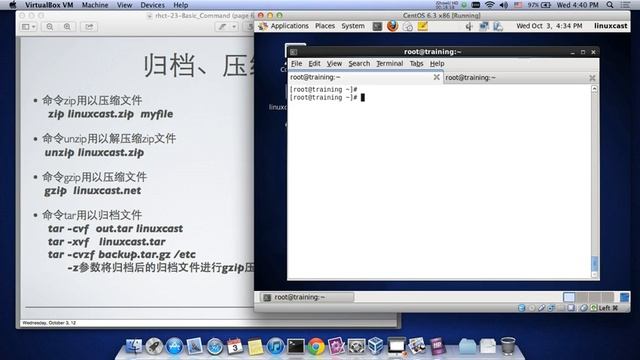The image size is (640, 360).
Task: Launch Firefox from the GNOME panel
Action: [392, 26]
